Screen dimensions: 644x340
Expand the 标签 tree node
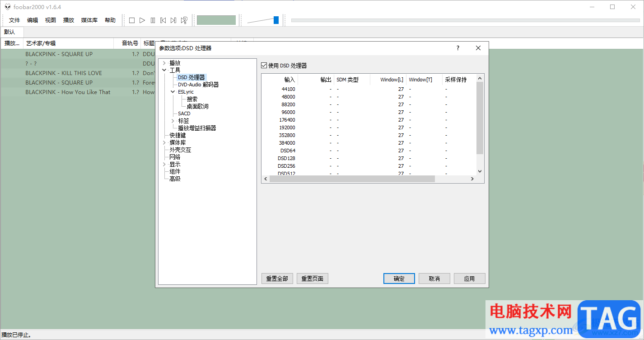click(x=173, y=121)
